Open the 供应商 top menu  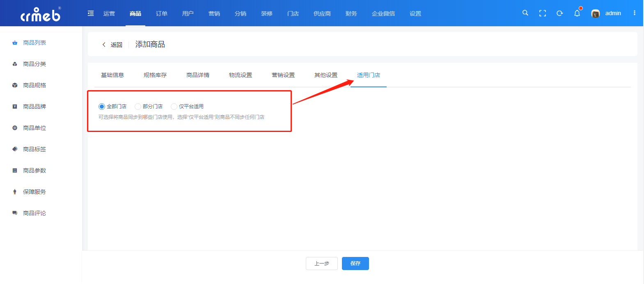click(x=322, y=14)
